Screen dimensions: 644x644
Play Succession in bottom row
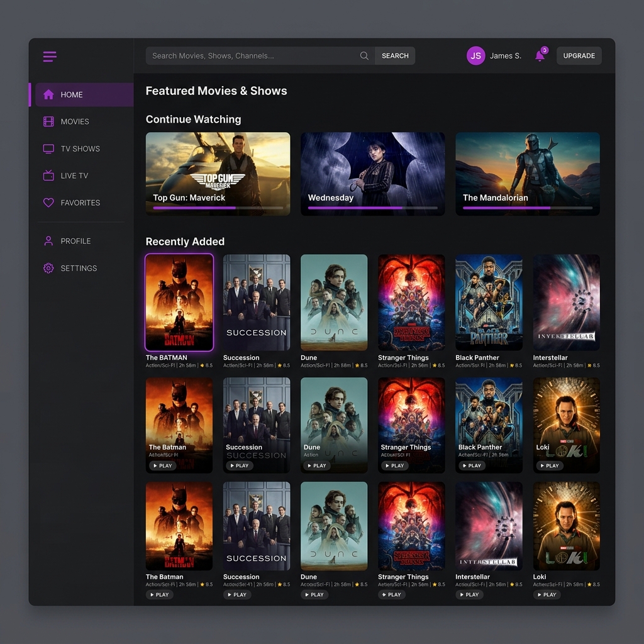click(x=237, y=595)
